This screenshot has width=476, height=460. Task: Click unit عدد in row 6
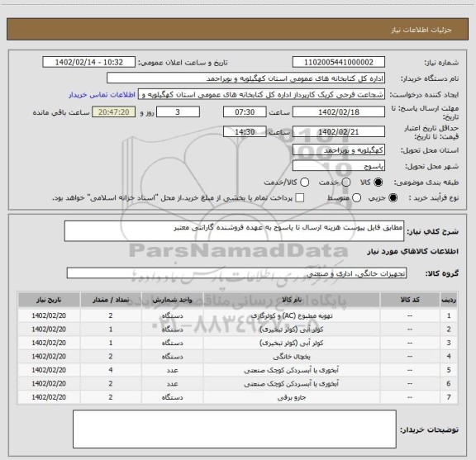coord(172,383)
